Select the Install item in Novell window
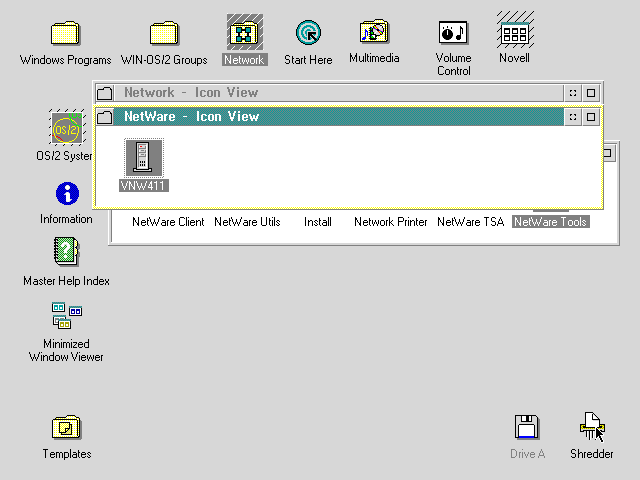Viewport: 640px width, 480px height. (318, 222)
